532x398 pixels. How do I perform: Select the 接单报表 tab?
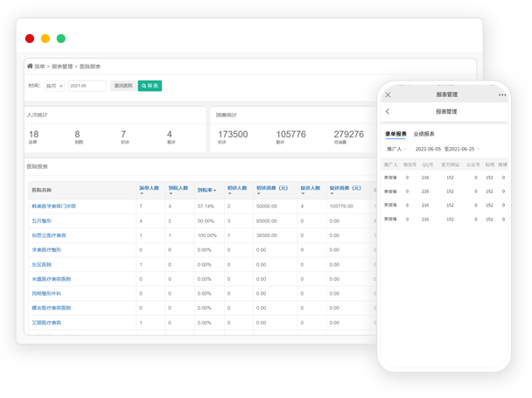395,134
